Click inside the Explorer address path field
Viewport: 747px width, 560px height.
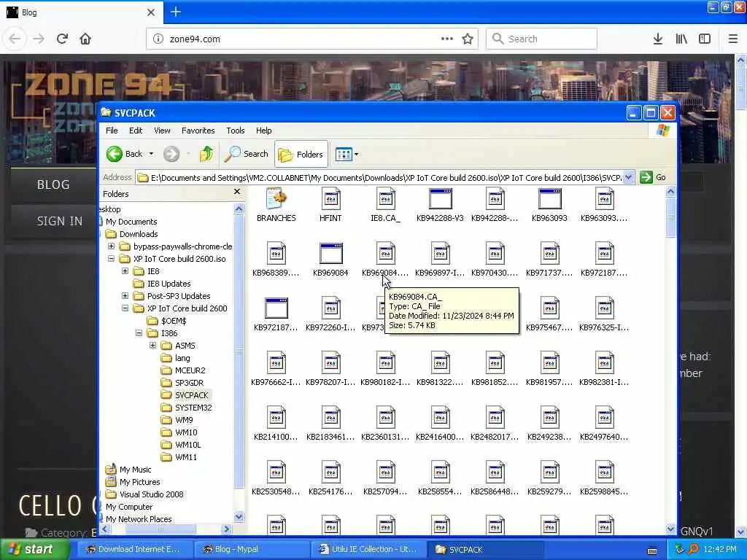click(x=379, y=178)
